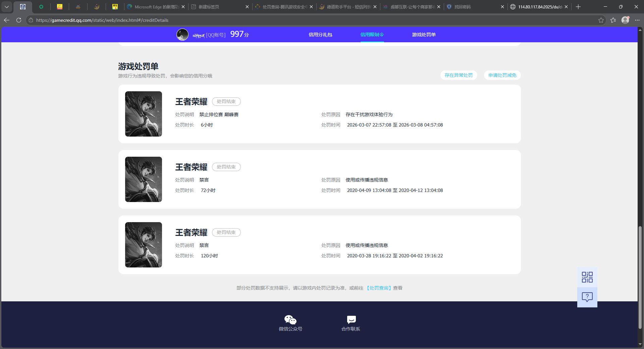
Task: Click the QR code floating icon
Action: (587, 277)
